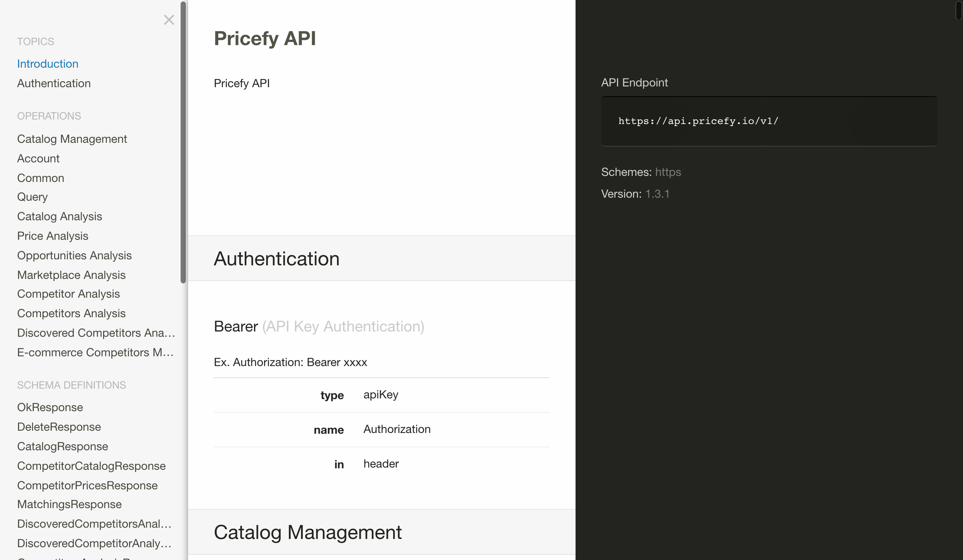Open the Common operations section
This screenshot has height=560, width=963.
(41, 178)
